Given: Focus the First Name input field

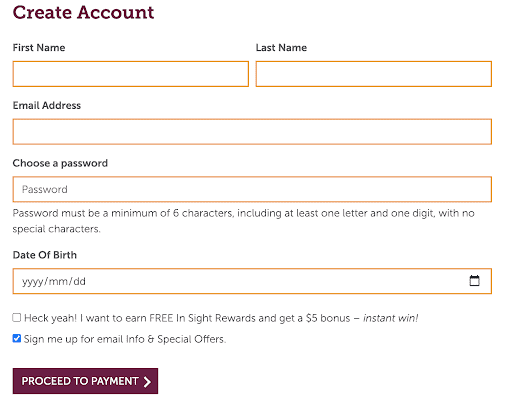Looking at the screenshot, I should coord(131,74).
